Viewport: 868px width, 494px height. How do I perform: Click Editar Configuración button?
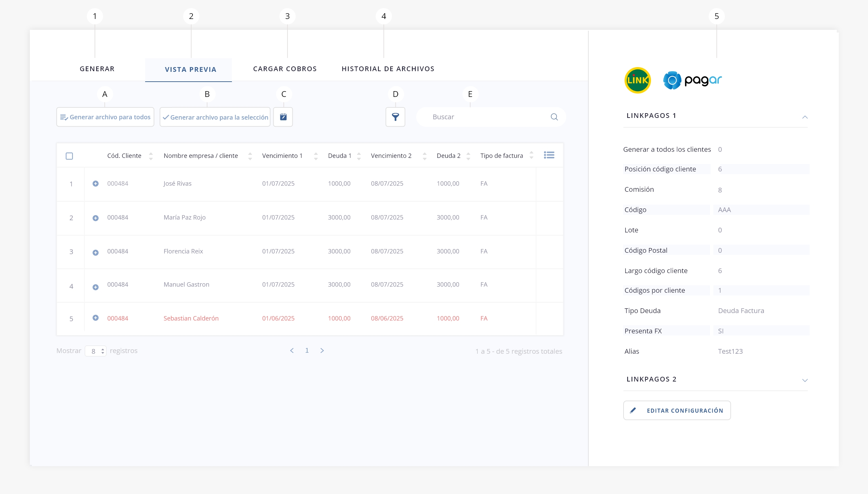tap(676, 411)
